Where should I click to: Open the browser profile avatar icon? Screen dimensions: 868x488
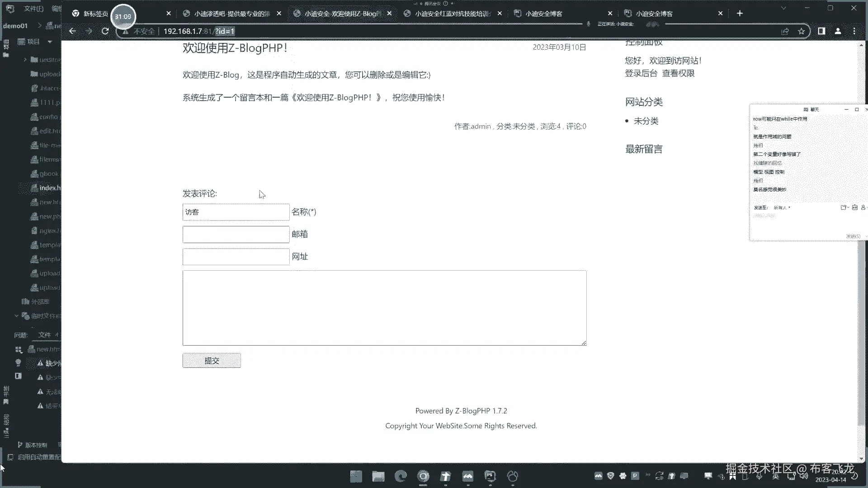point(838,31)
